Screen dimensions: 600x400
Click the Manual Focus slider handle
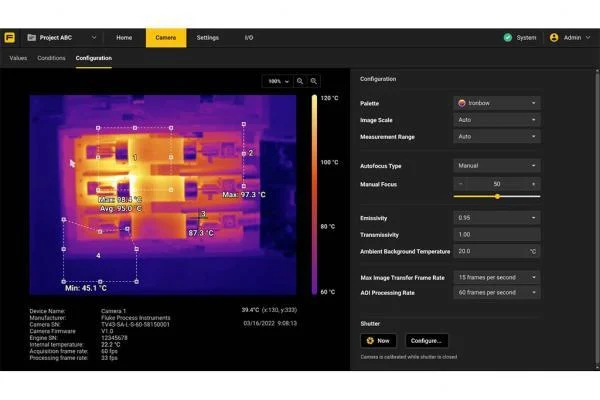(497, 196)
